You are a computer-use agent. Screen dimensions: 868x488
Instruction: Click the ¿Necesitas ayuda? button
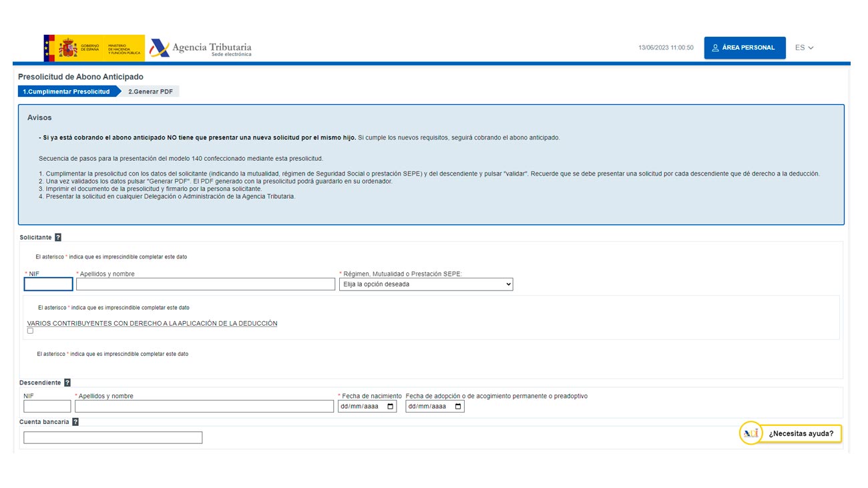(801, 434)
